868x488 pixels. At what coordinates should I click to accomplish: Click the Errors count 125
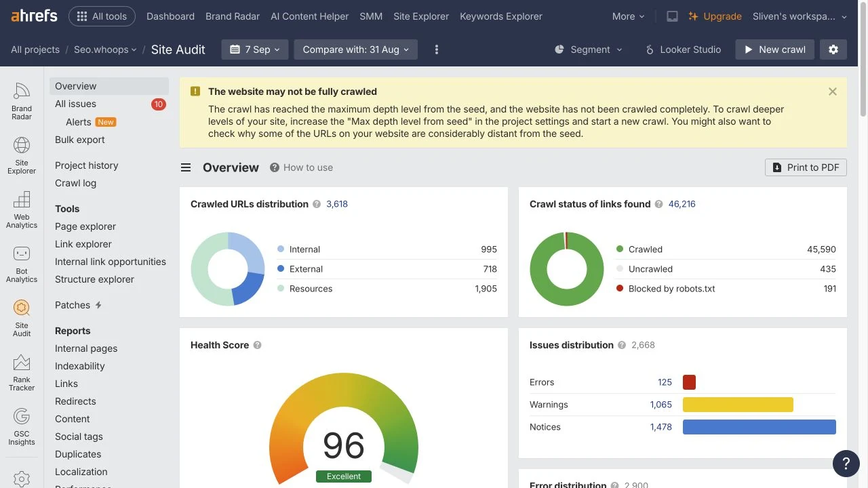665,382
